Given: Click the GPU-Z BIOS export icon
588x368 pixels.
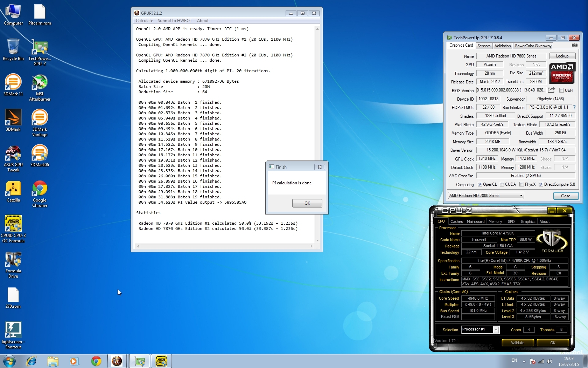Looking at the screenshot, I should (551, 90).
